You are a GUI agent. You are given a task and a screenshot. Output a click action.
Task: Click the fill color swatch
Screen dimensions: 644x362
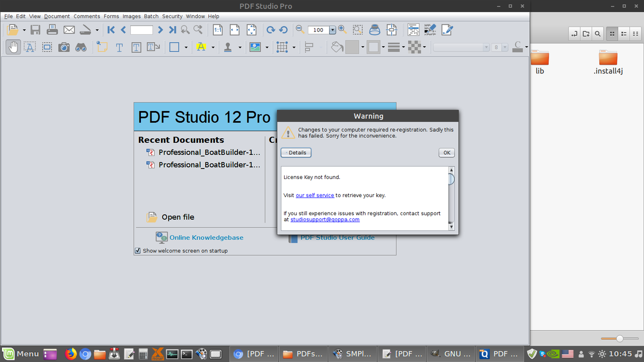tap(352, 47)
